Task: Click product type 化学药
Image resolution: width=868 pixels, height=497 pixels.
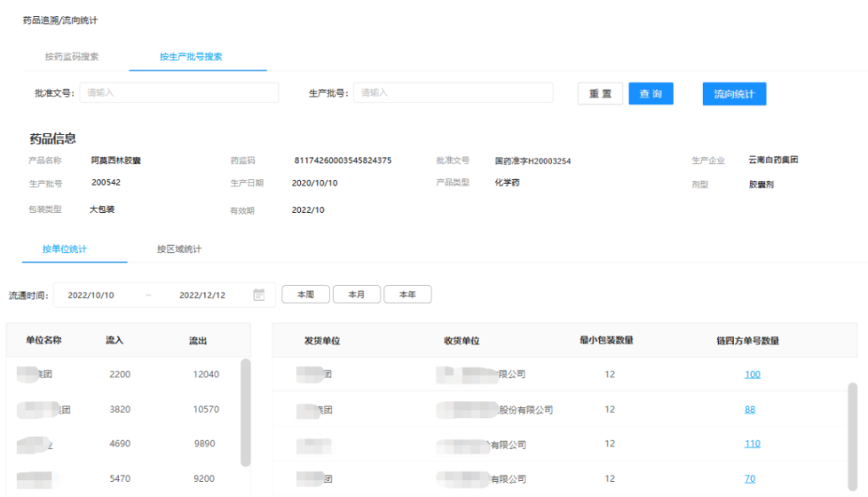Action: [x=507, y=182]
